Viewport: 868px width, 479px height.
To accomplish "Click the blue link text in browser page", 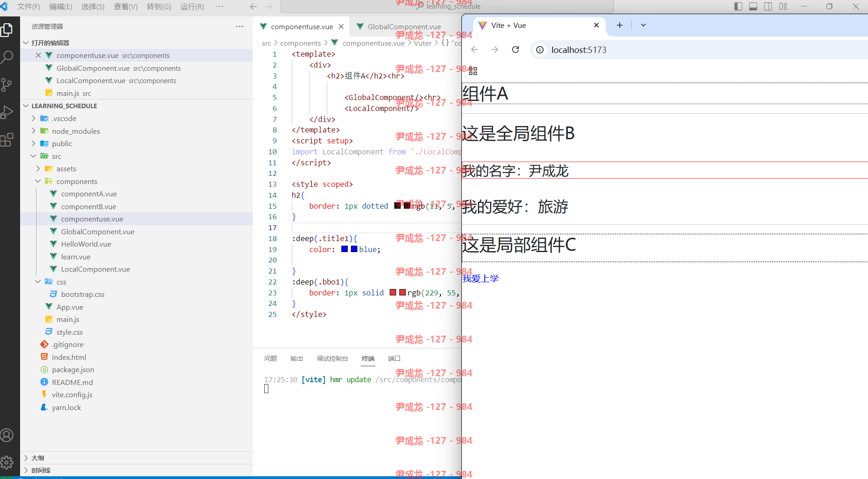I will (481, 279).
